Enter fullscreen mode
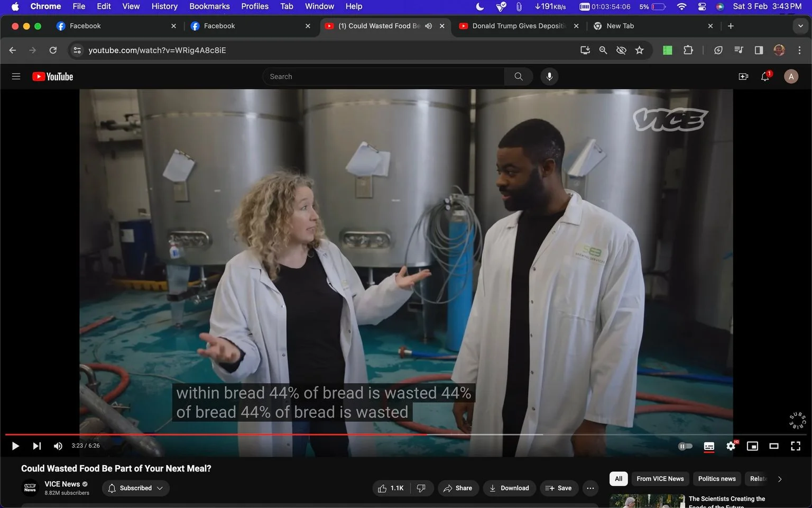Image resolution: width=812 pixels, height=508 pixels. coord(795,446)
